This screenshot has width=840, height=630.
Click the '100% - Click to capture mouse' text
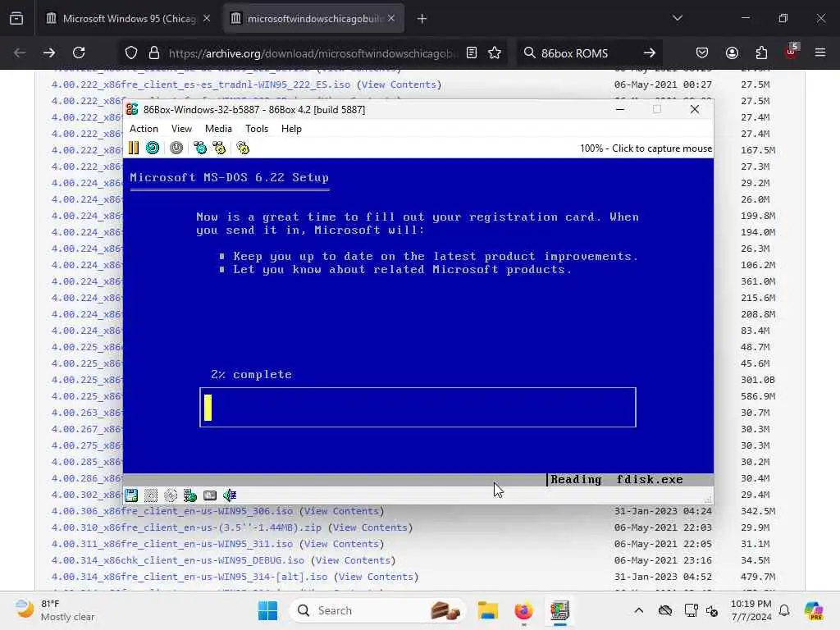(646, 148)
